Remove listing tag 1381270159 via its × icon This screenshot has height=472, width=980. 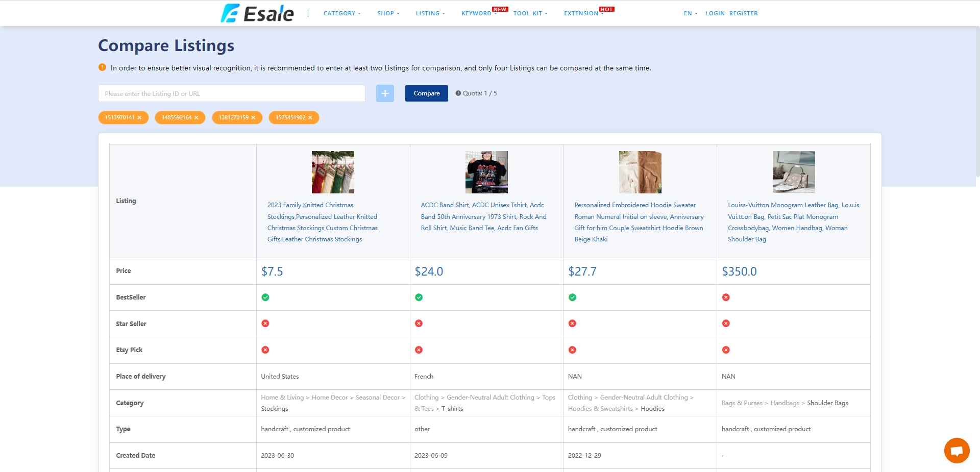tap(254, 117)
